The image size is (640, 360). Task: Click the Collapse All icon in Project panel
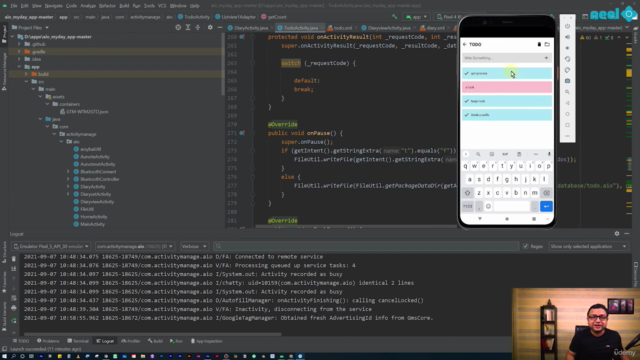pyautogui.click(x=198, y=27)
